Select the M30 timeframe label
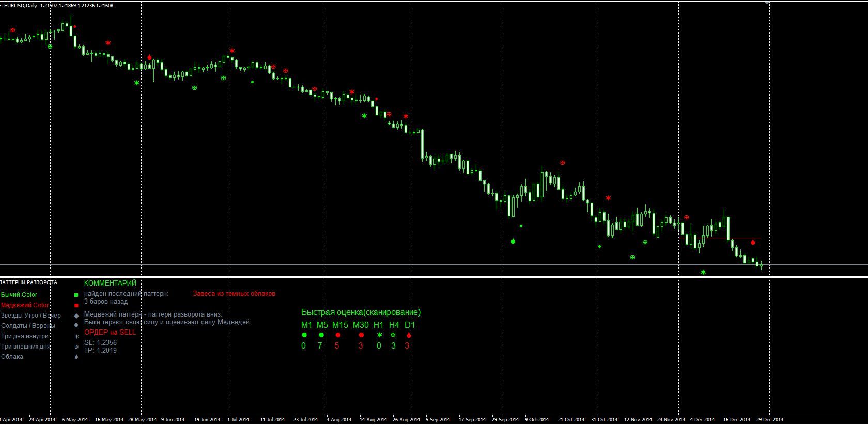Screen dimensions: 868x425 pos(361,325)
